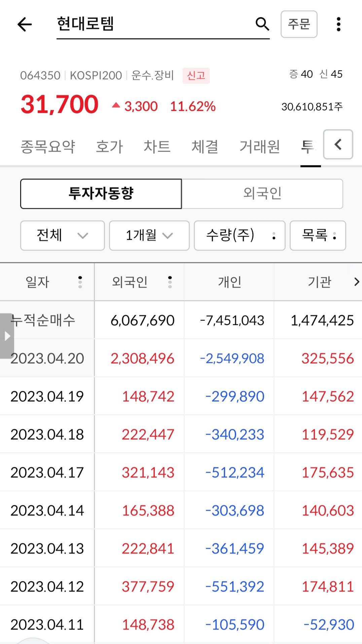Tap the dots icon beside 외국인 header
Image resolution: width=362 pixels, height=644 pixels.
click(x=170, y=282)
